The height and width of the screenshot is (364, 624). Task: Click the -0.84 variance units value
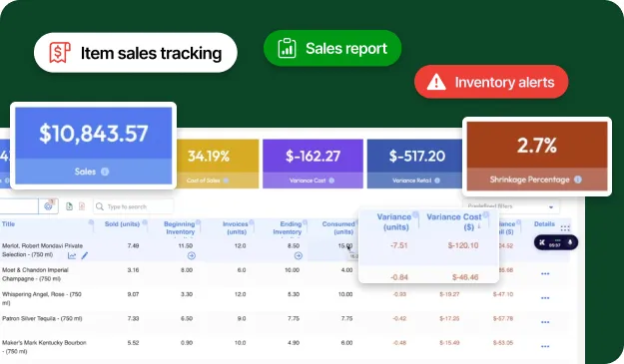point(399,277)
